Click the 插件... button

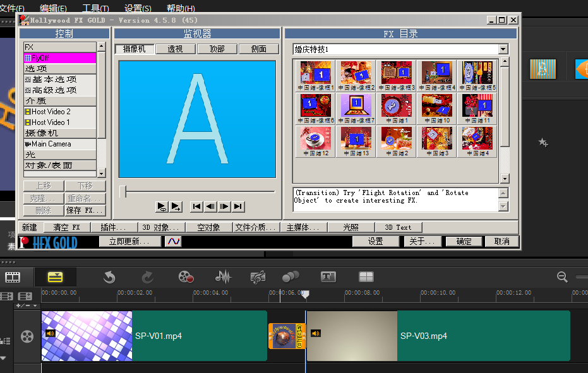pos(113,227)
